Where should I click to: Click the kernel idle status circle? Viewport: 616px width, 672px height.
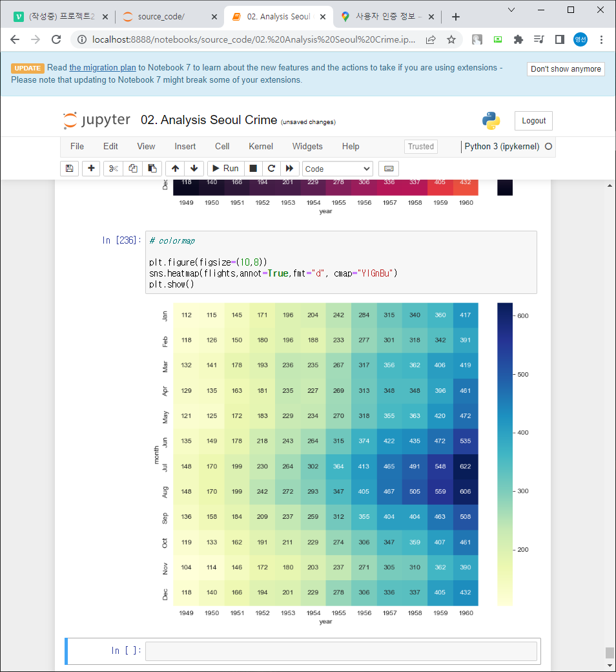tap(548, 147)
